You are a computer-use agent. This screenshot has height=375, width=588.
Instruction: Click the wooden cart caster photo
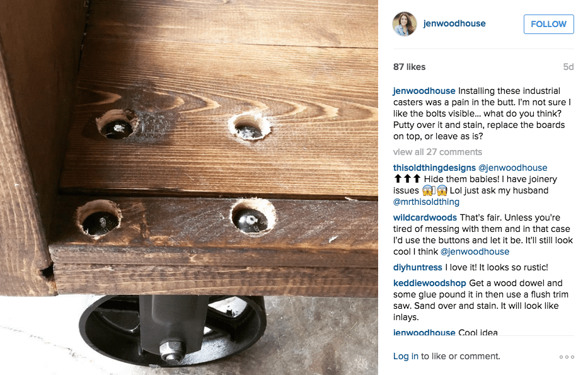point(189,188)
